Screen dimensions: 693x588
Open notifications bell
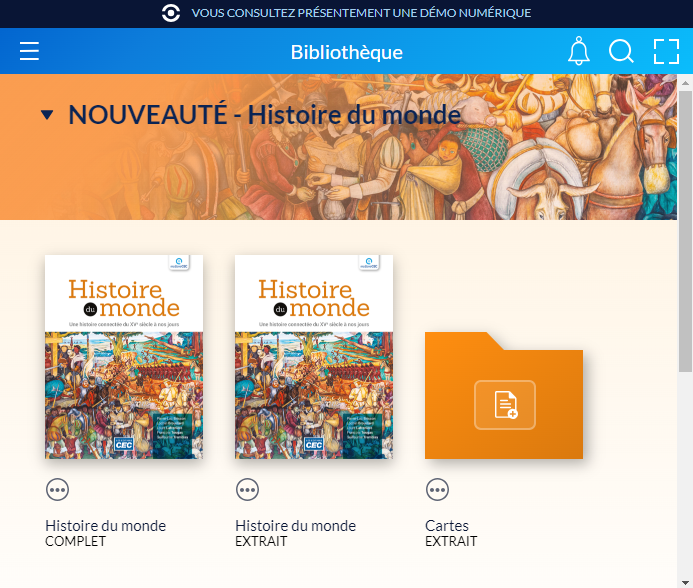point(579,51)
